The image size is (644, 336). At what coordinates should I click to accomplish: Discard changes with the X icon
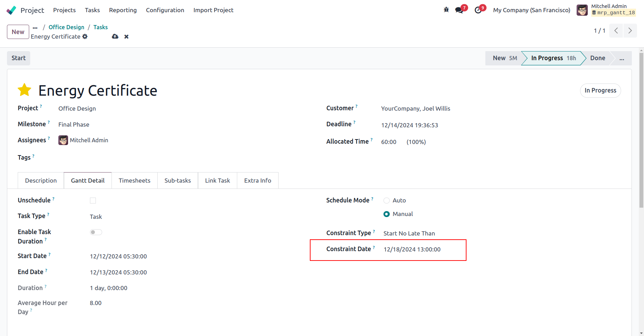(x=126, y=37)
